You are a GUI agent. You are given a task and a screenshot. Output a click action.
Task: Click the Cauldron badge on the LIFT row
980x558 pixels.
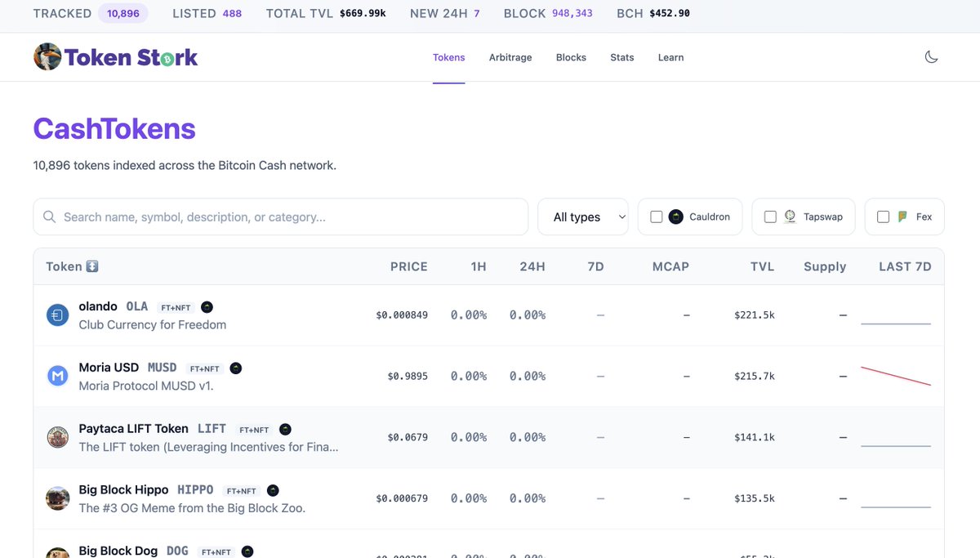coord(285,429)
